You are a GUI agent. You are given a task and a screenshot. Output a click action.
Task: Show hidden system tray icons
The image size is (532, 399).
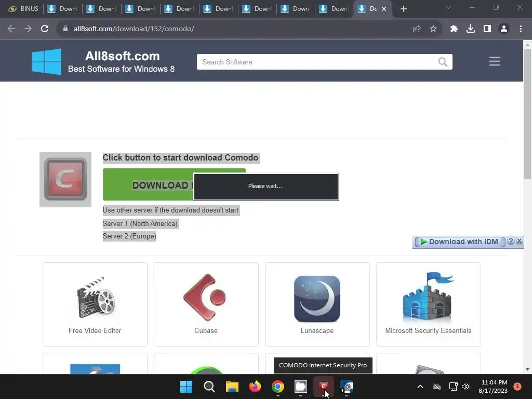(x=420, y=387)
